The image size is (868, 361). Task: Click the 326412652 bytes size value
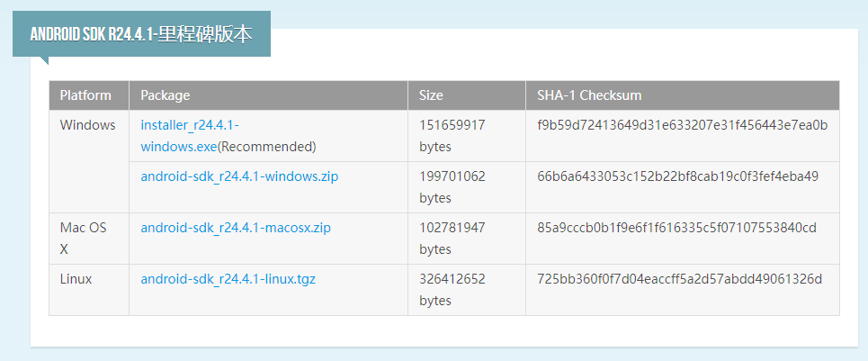(x=452, y=289)
